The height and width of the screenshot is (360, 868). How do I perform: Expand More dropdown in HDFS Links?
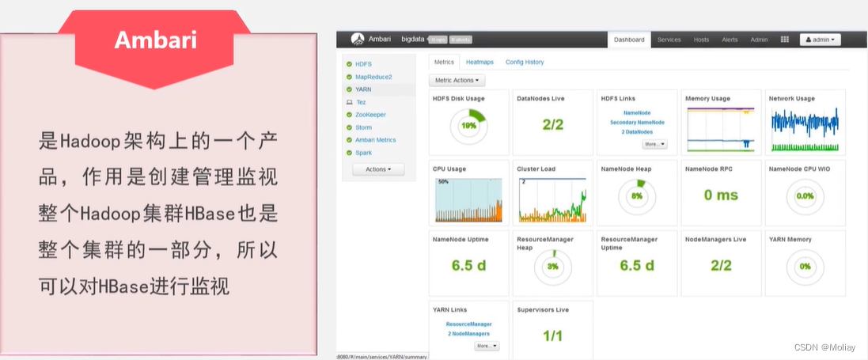[655, 144]
